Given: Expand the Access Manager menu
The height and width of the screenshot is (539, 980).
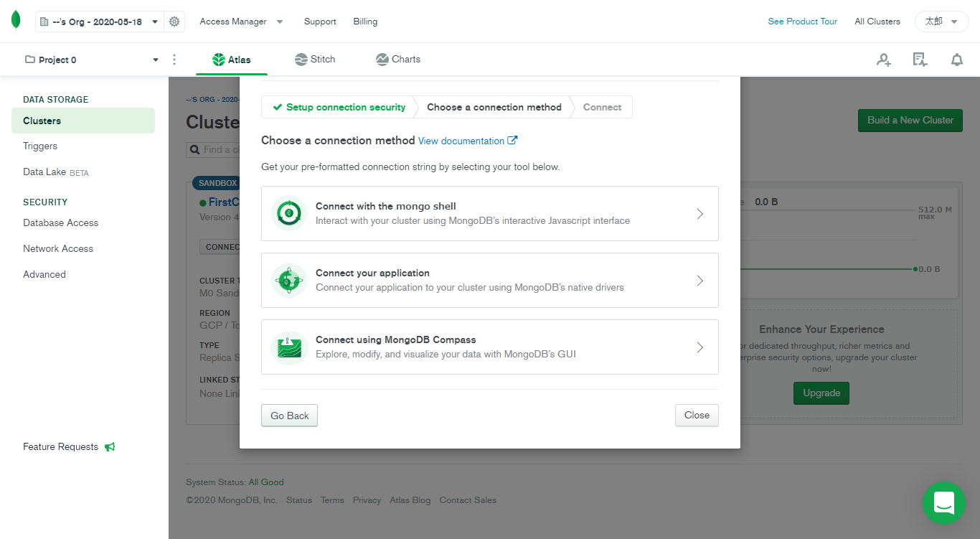Looking at the screenshot, I should (241, 22).
